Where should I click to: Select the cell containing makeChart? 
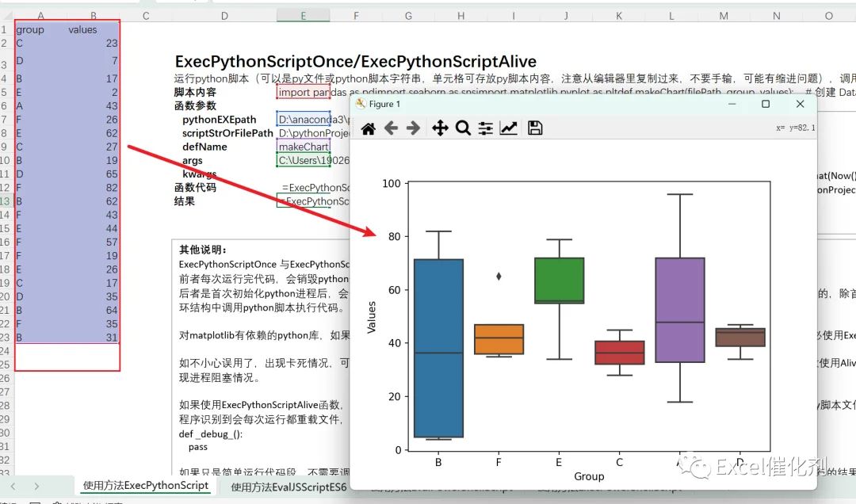click(304, 147)
